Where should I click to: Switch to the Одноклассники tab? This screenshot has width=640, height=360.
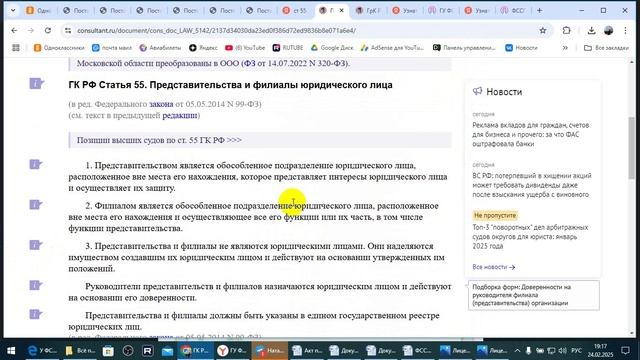(x=39, y=11)
